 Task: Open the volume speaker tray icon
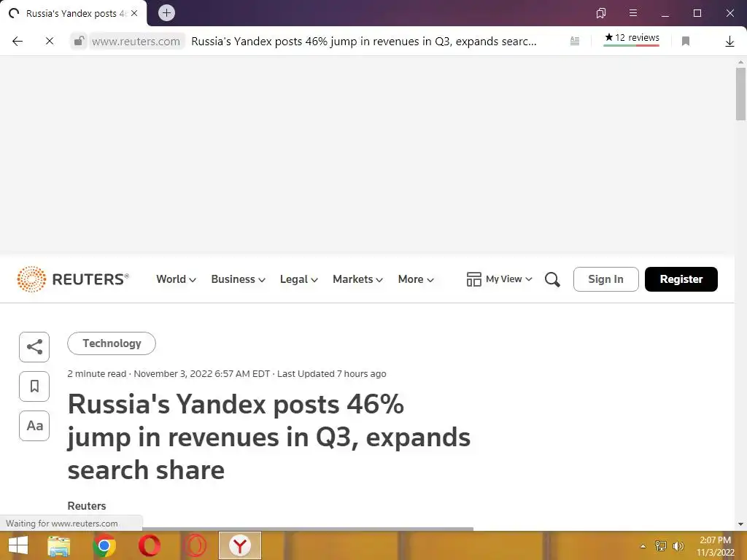coord(678,545)
